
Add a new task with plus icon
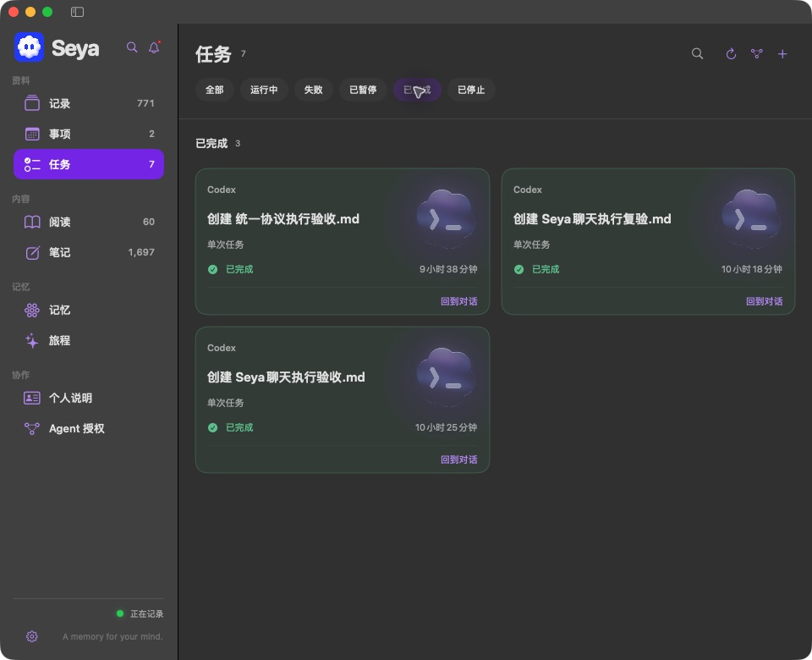pyautogui.click(x=782, y=54)
